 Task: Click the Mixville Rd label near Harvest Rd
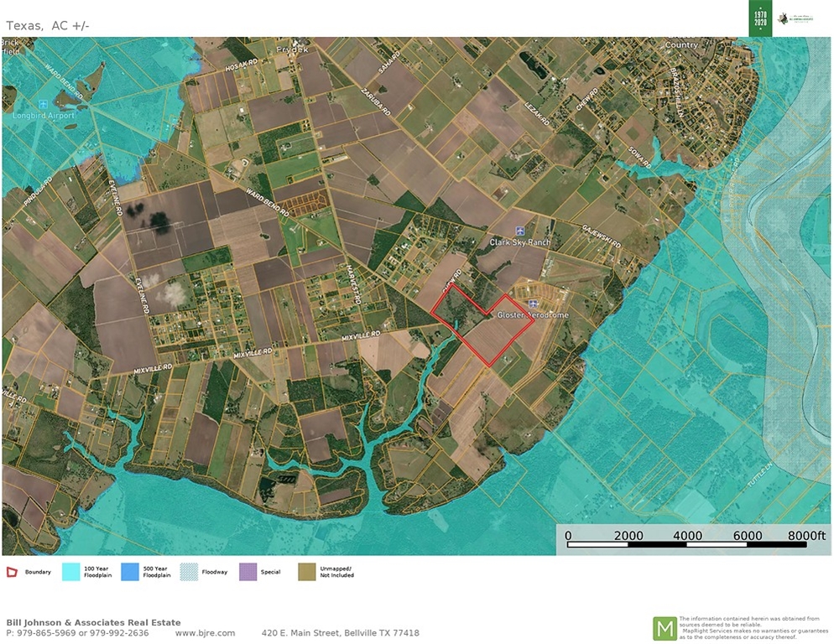[x=361, y=335]
